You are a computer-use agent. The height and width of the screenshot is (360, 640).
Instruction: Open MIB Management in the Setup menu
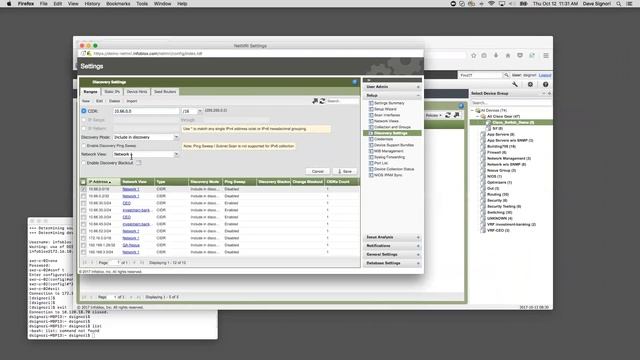[388, 151]
